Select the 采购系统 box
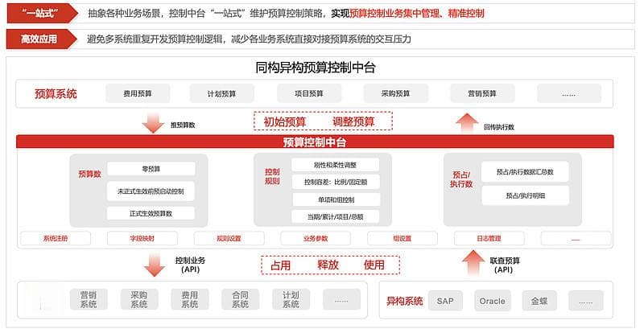 point(138,299)
